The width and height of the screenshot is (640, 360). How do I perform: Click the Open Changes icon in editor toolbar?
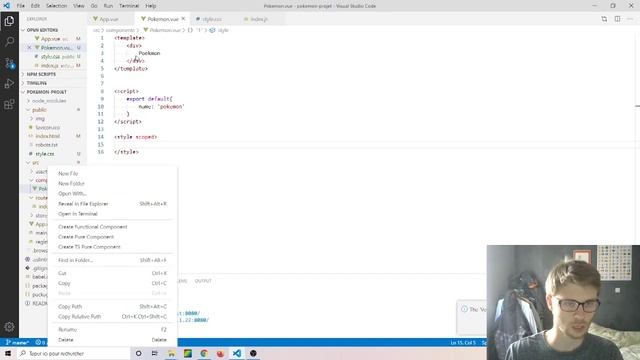pos(604,19)
